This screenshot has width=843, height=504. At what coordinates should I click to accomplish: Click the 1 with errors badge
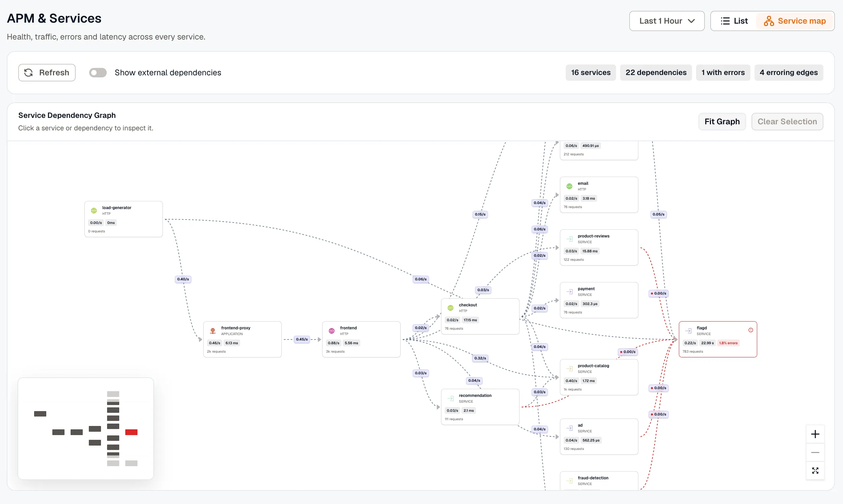[x=723, y=73]
